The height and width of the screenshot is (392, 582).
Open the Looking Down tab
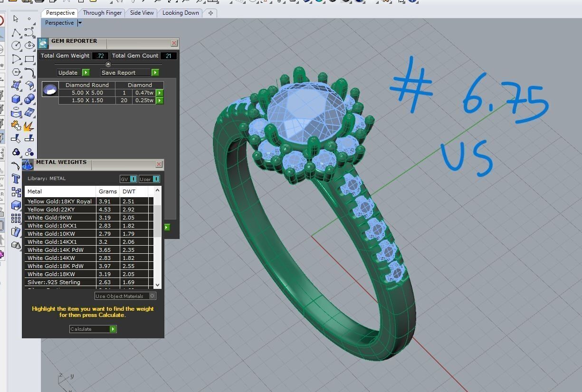point(181,13)
